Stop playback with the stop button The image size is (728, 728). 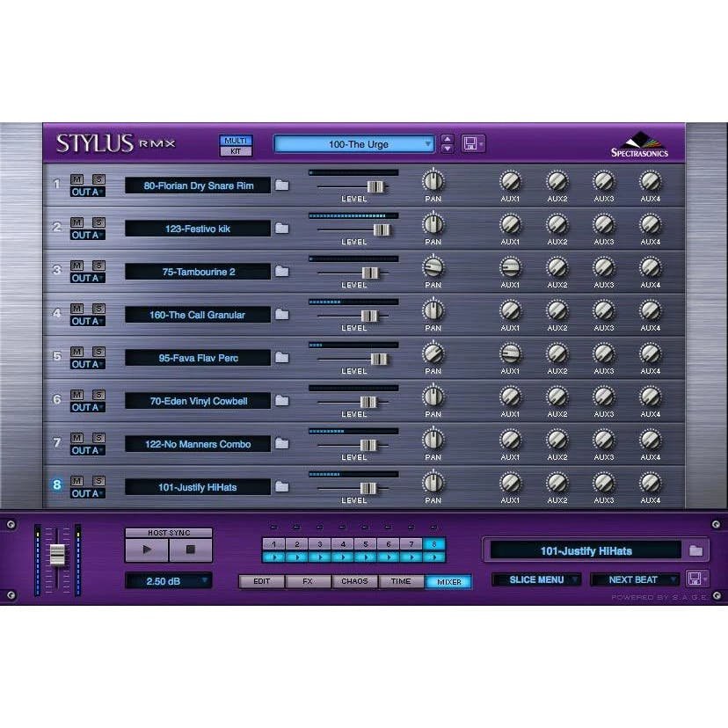pos(191,550)
